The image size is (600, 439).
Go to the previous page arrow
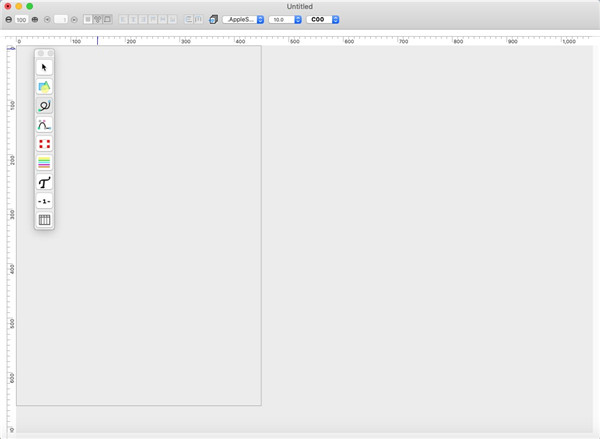point(47,19)
